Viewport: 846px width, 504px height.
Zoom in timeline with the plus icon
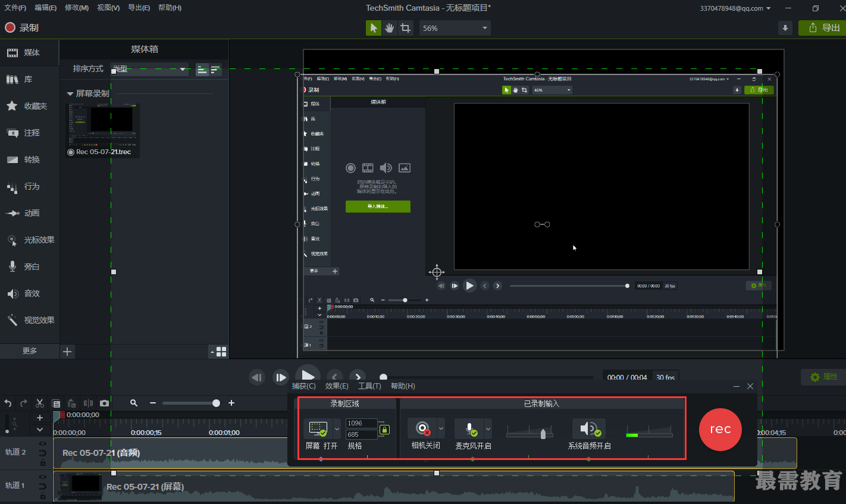231,403
